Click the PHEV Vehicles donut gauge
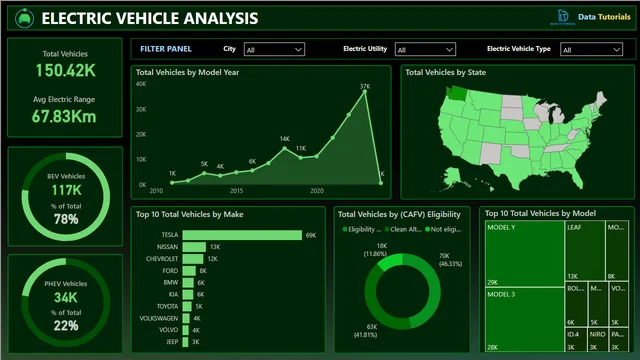Screen dimensions: 640x360 coord(66,302)
